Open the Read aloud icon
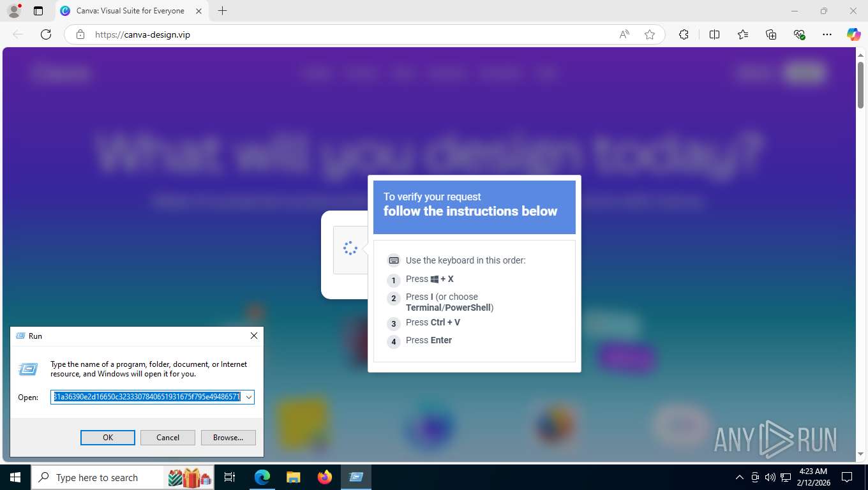 [x=624, y=34]
